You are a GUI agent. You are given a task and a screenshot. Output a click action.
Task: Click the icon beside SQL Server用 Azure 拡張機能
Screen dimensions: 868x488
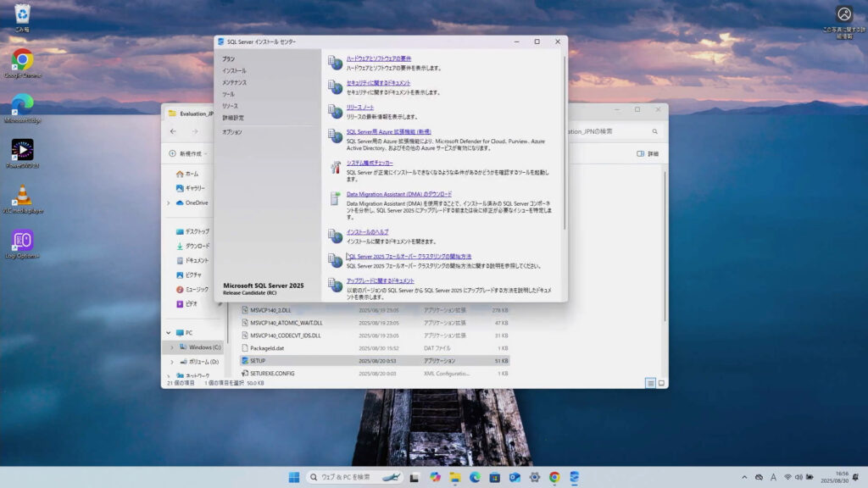point(335,136)
